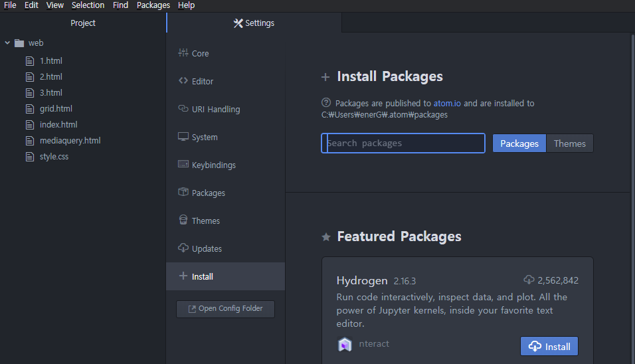Click the help question mark icon

(x=326, y=103)
